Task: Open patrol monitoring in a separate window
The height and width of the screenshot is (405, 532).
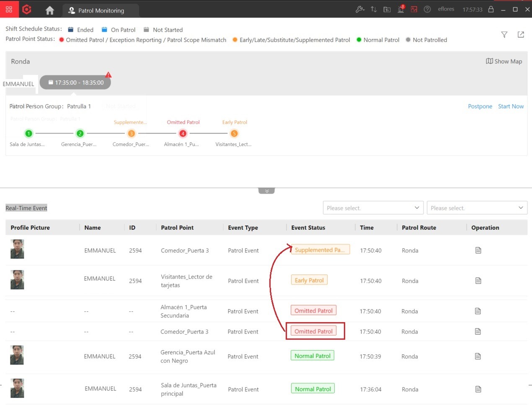Action: coord(521,35)
